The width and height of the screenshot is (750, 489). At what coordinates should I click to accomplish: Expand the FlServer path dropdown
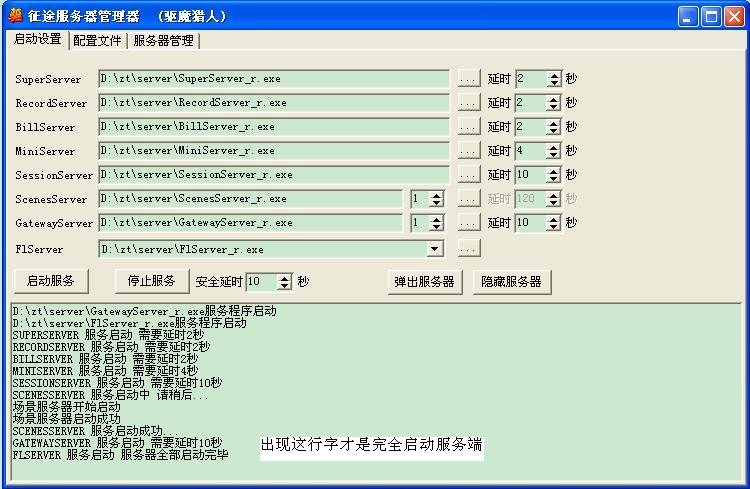click(x=435, y=249)
